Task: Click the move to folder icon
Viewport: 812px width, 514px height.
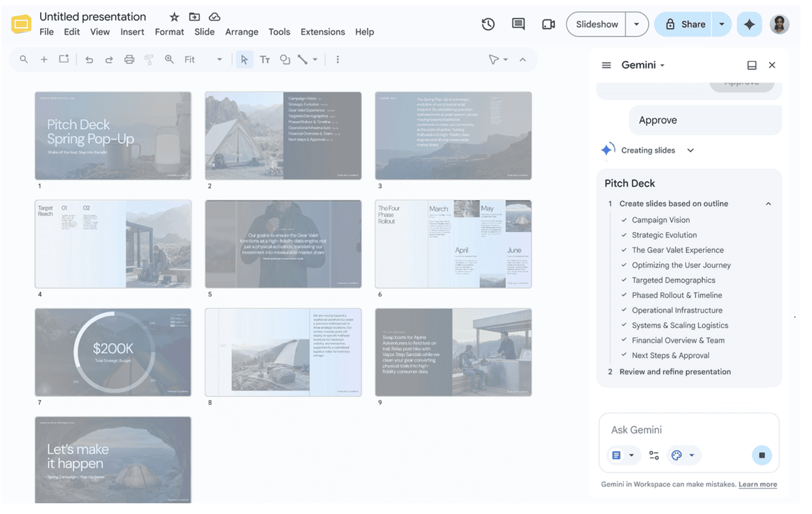Action: pyautogui.click(x=194, y=17)
